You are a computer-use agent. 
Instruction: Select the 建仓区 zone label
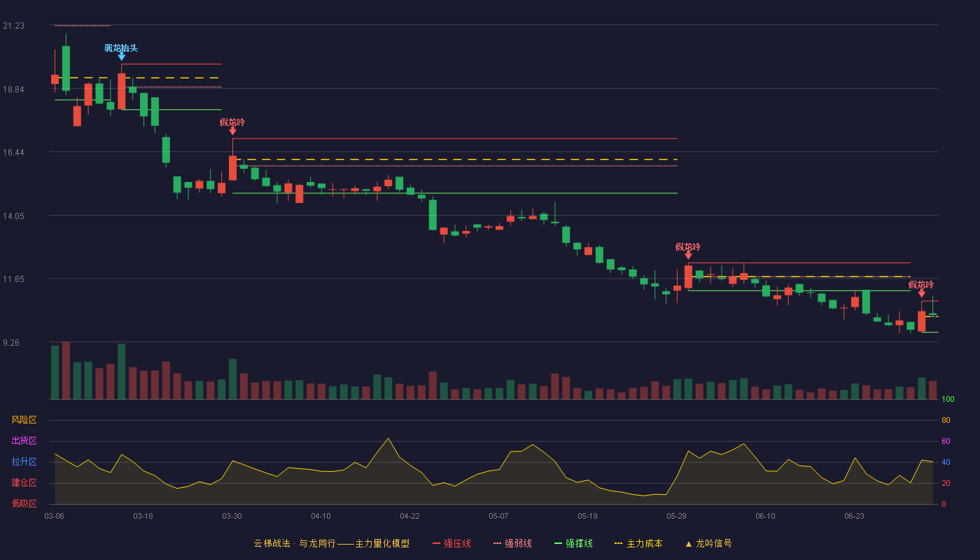24,483
